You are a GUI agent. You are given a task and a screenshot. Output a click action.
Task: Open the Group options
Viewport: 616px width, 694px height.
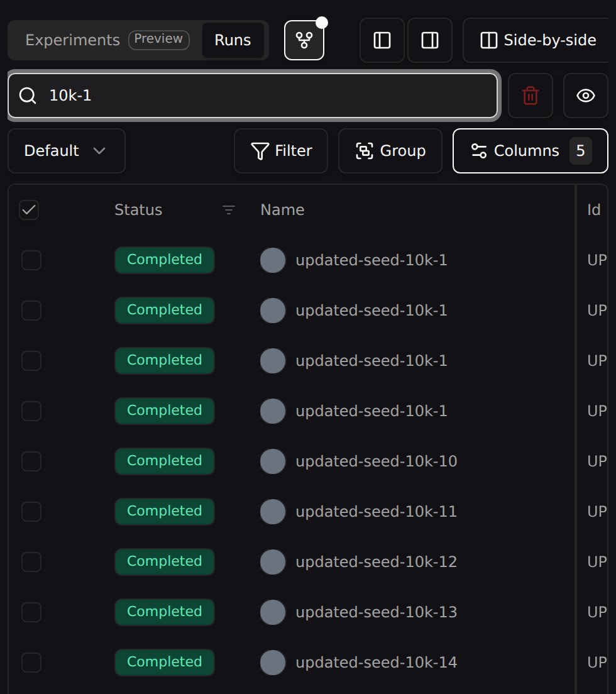point(390,151)
